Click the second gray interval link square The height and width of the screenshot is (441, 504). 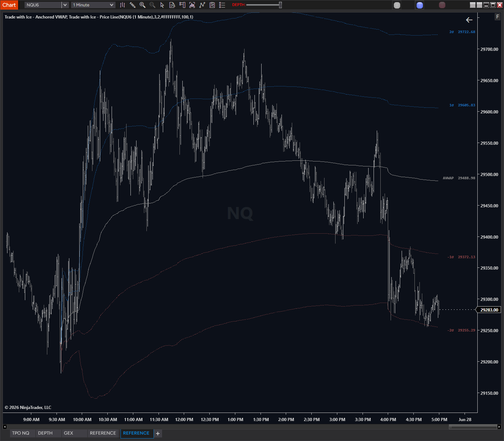[479, 5]
